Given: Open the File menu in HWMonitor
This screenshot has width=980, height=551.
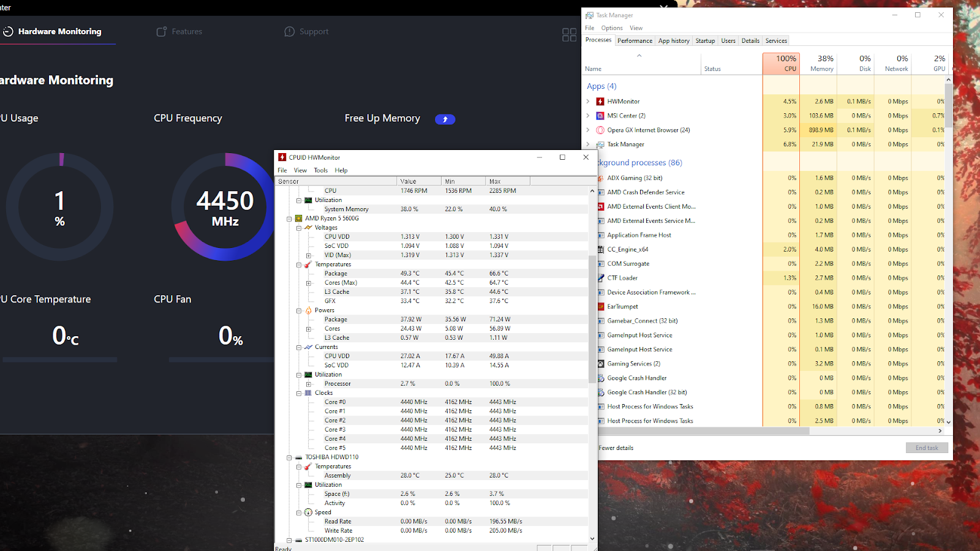Looking at the screenshot, I should (282, 170).
